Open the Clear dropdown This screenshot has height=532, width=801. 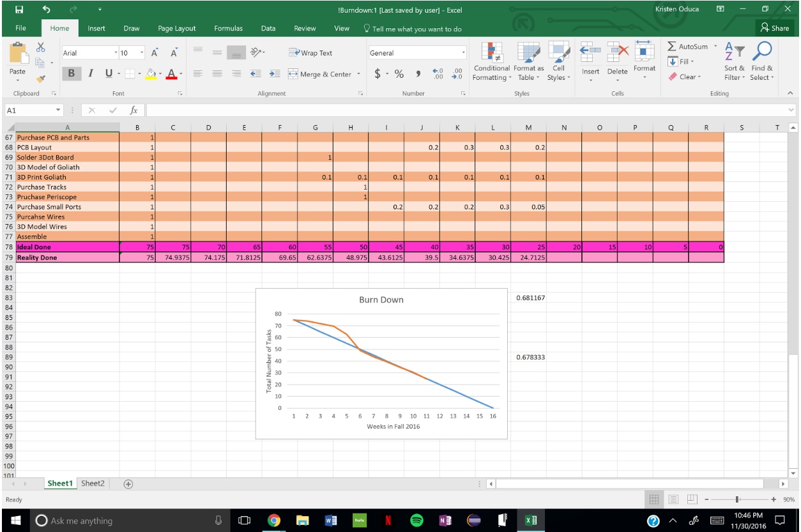(x=685, y=77)
